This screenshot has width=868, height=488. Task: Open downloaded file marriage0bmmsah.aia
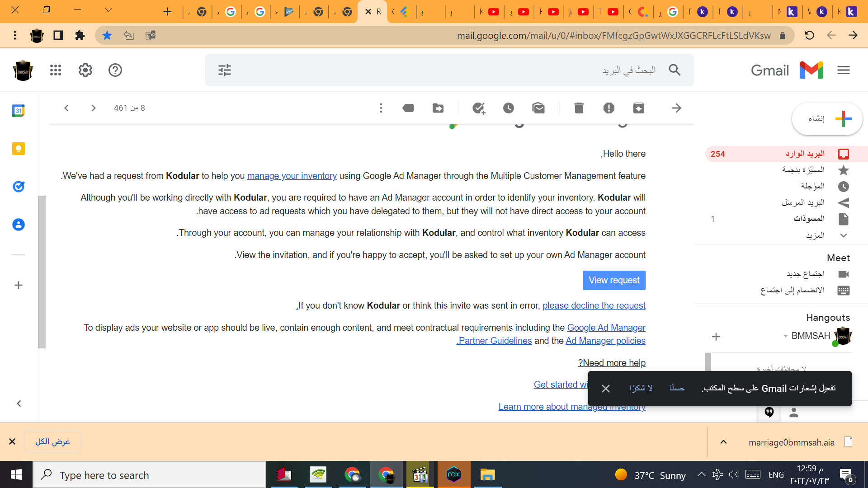[791, 442]
